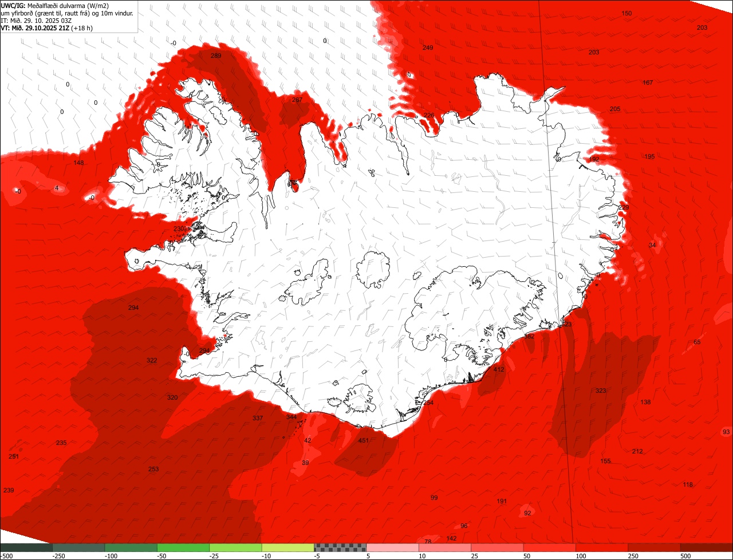Screen dimensions: 733x560
Task: Select the map value 167
Action: point(648,83)
